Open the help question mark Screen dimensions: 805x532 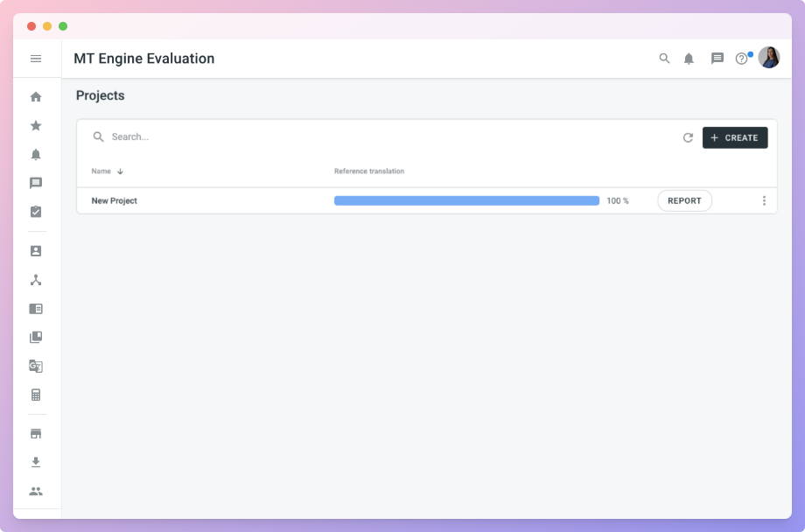click(x=741, y=59)
